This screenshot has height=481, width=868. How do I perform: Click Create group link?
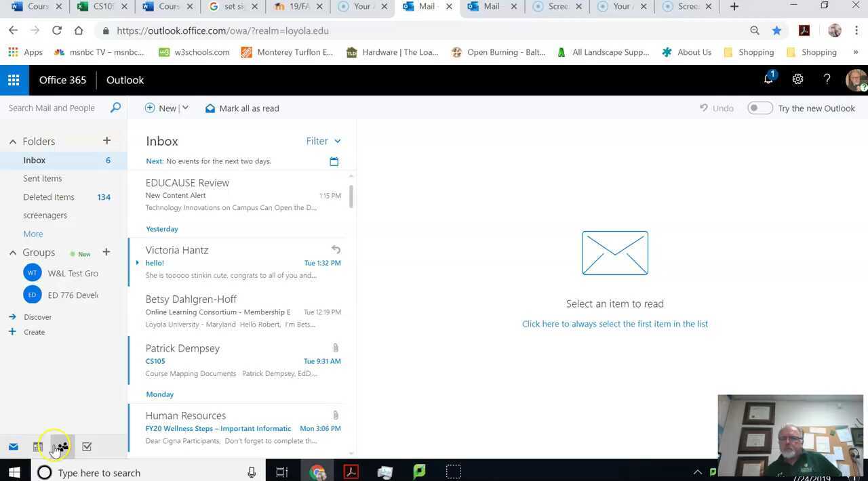pos(34,332)
